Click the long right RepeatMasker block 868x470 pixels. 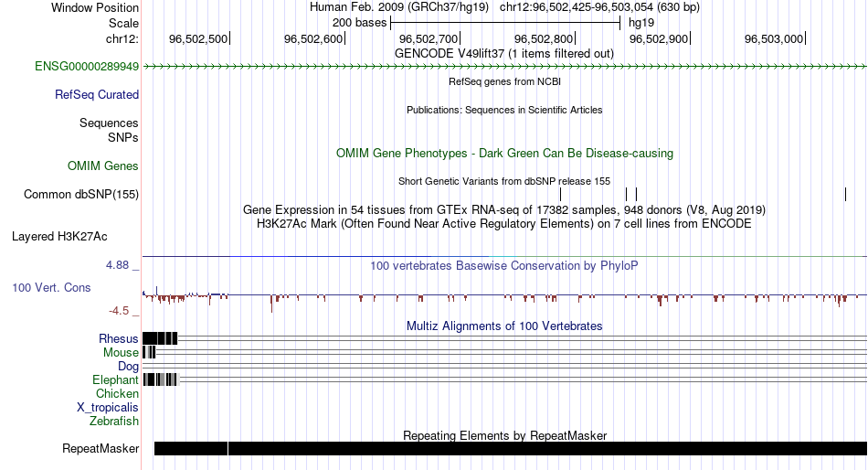pos(547,448)
